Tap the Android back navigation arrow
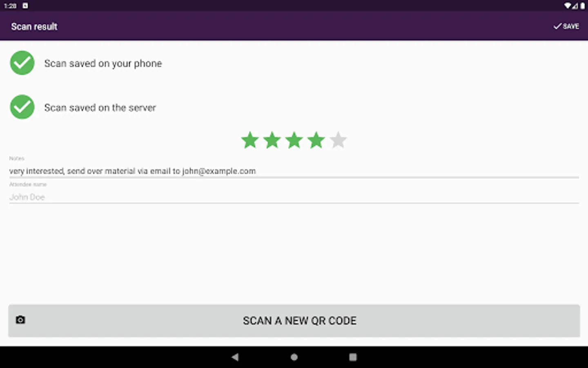Screen dimensions: 588x368 point(235,357)
